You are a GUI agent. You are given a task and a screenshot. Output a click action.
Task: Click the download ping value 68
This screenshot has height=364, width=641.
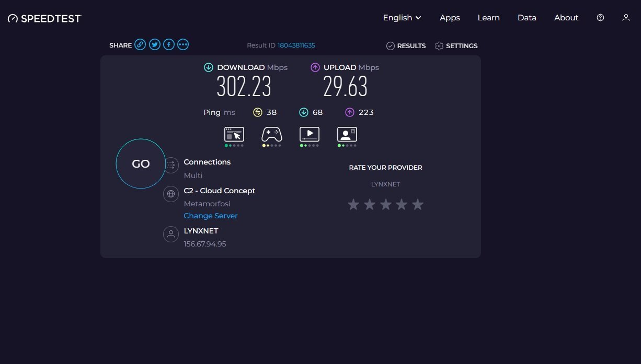point(318,112)
